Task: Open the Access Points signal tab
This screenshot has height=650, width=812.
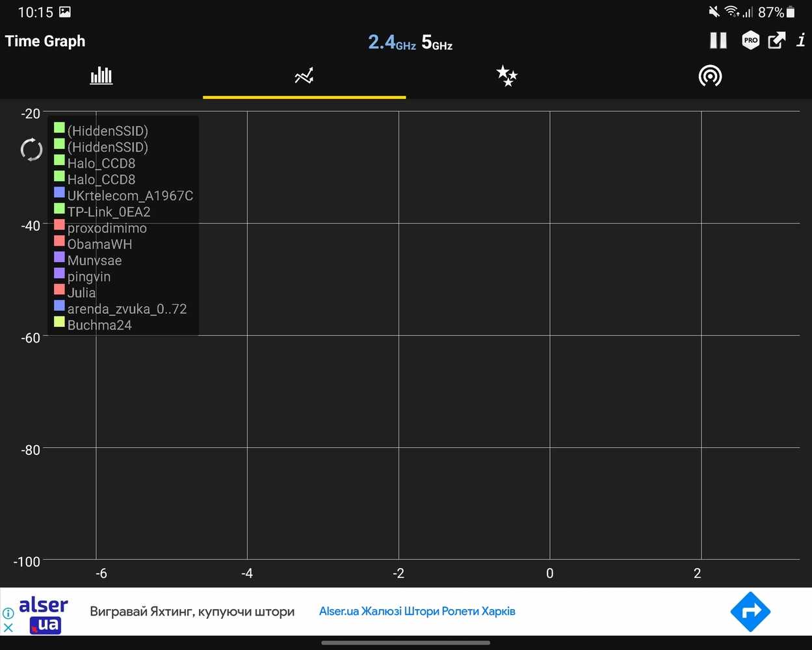Action: [710, 76]
